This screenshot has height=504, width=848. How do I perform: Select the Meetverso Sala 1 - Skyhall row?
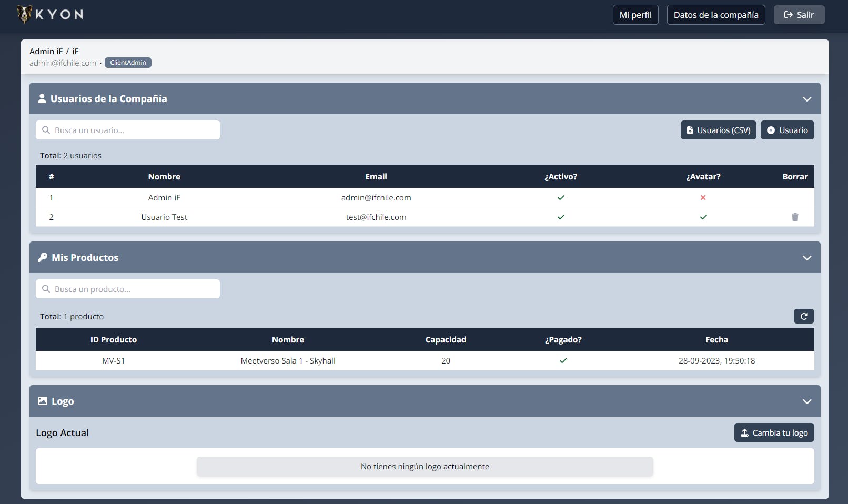pos(425,361)
